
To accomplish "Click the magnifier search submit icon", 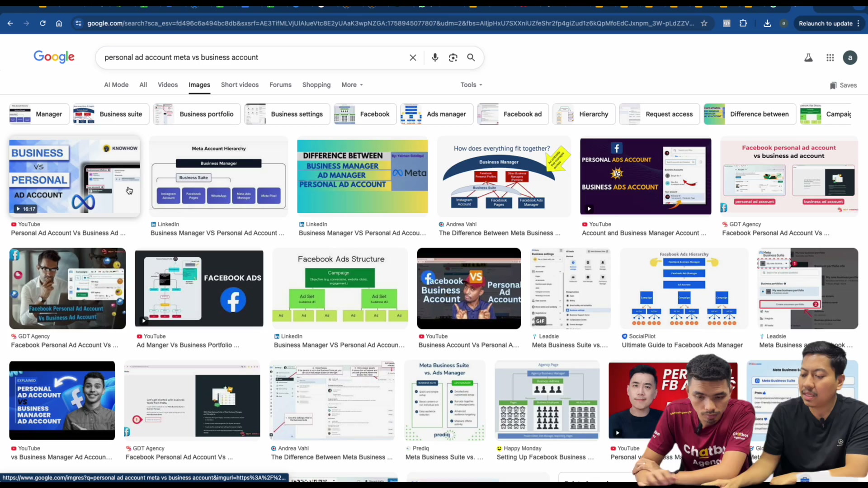I will (471, 57).
